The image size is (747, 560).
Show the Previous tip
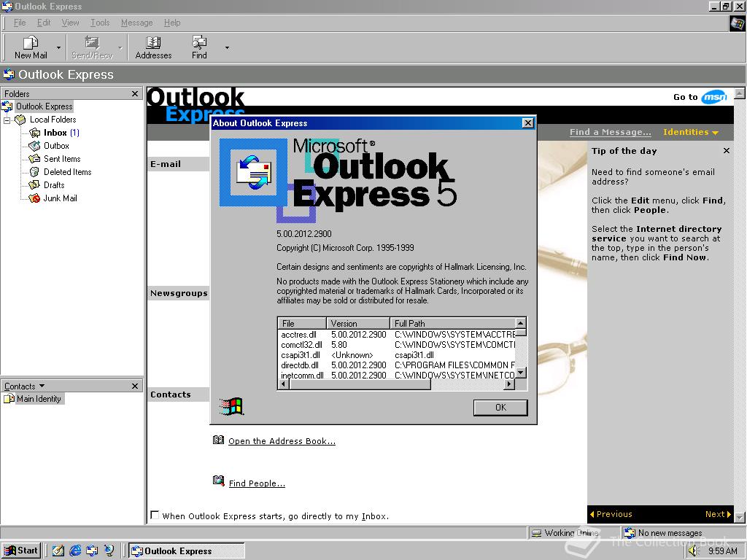611,514
